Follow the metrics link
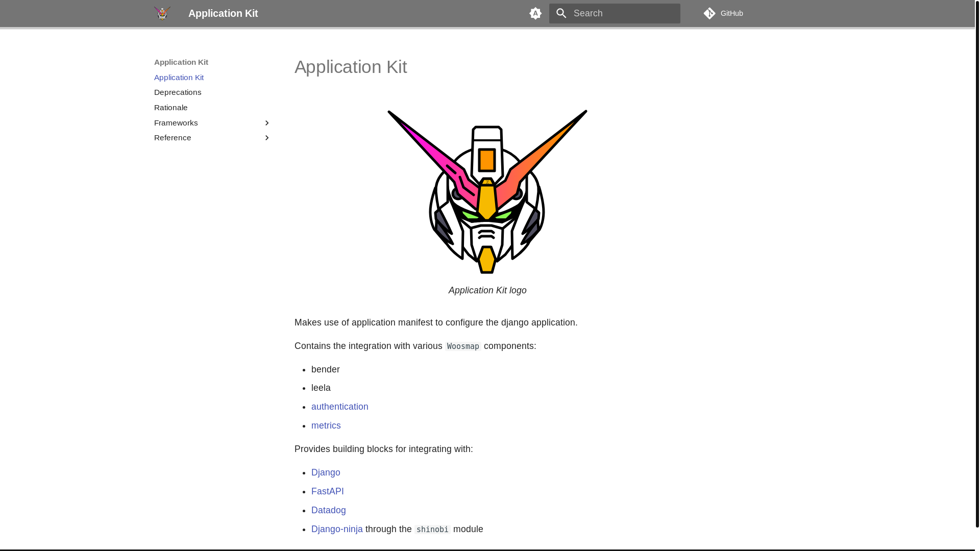This screenshot has width=980, height=551. click(x=326, y=425)
